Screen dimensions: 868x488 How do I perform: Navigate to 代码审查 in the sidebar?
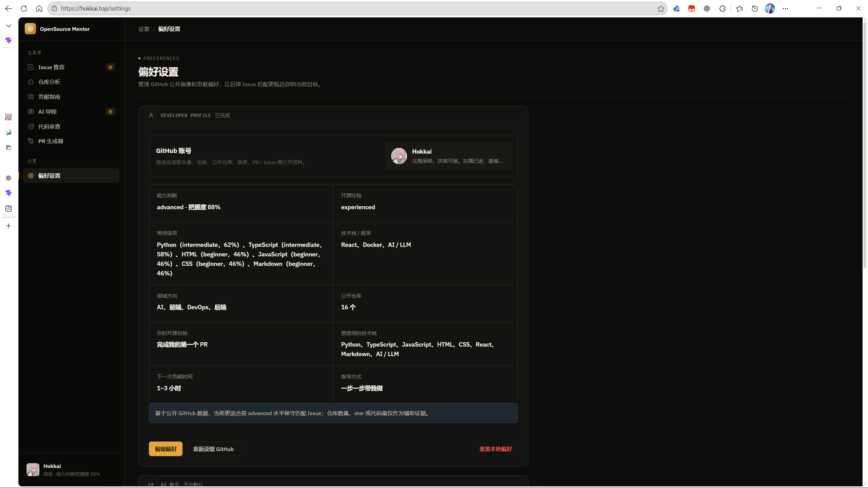click(x=71, y=126)
